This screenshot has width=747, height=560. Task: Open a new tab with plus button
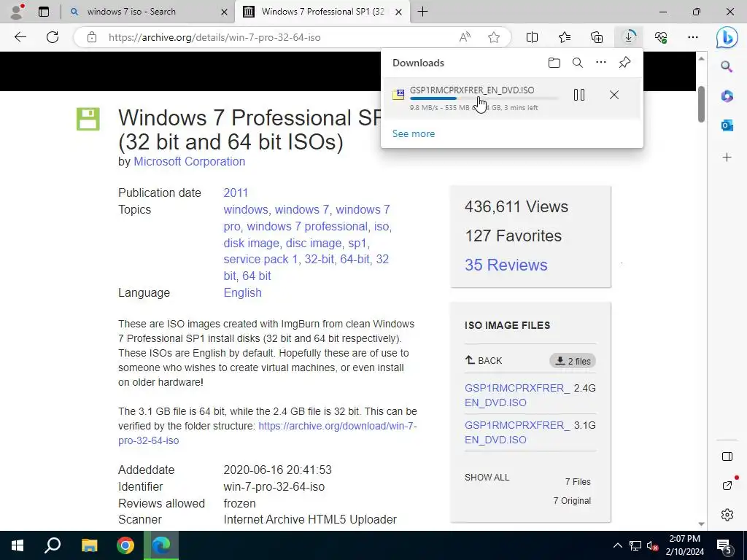(422, 12)
